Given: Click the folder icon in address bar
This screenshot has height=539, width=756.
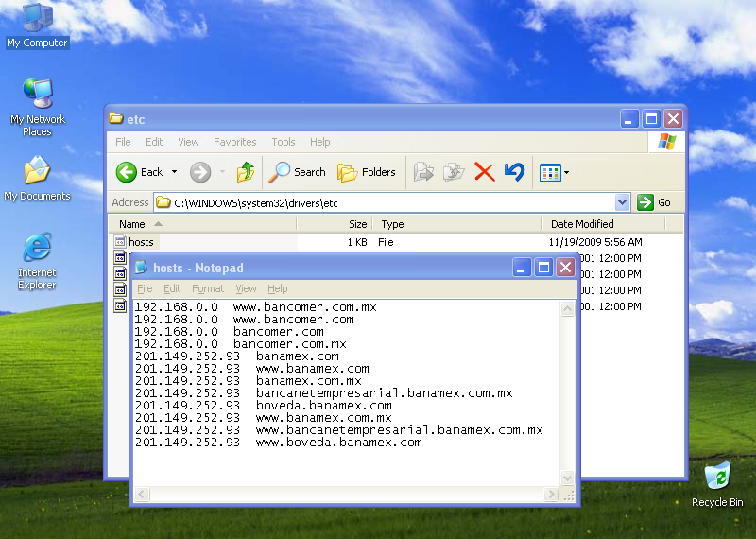Looking at the screenshot, I should pos(163,202).
